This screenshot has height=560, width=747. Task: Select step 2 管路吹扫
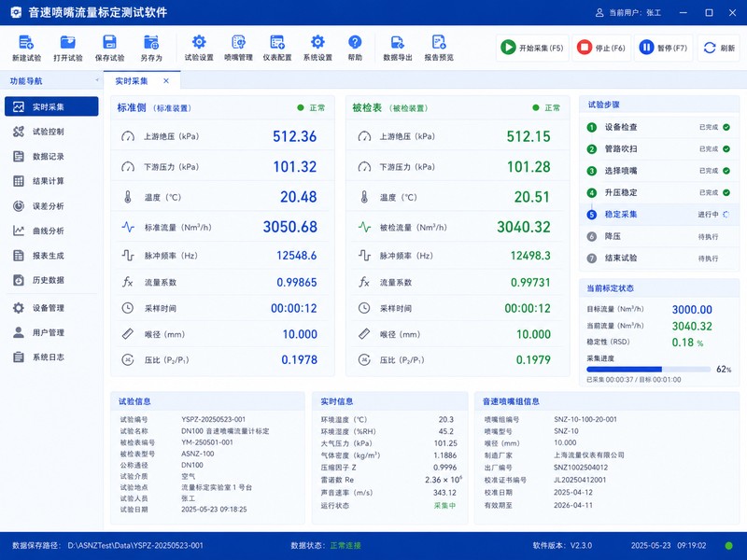point(660,149)
